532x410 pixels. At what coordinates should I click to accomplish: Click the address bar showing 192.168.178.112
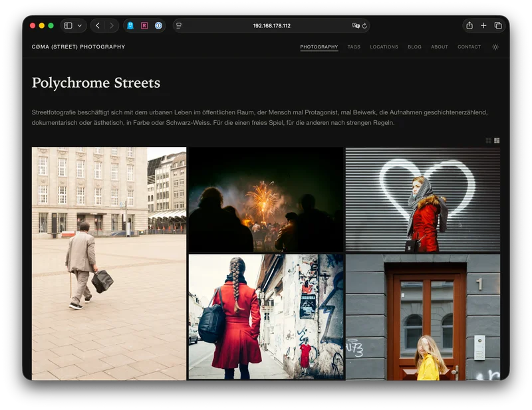click(x=271, y=26)
